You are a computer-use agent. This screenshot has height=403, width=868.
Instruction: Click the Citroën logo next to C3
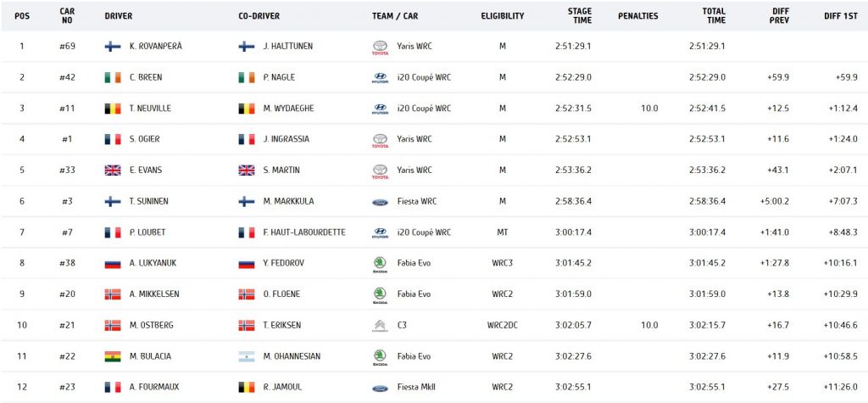tap(381, 326)
